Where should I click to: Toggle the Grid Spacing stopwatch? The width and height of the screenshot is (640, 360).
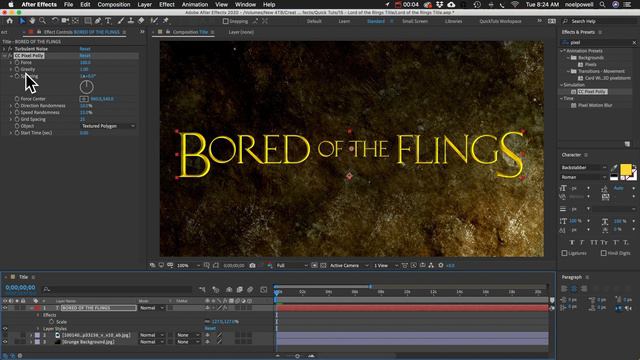click(x=17, y=119)
